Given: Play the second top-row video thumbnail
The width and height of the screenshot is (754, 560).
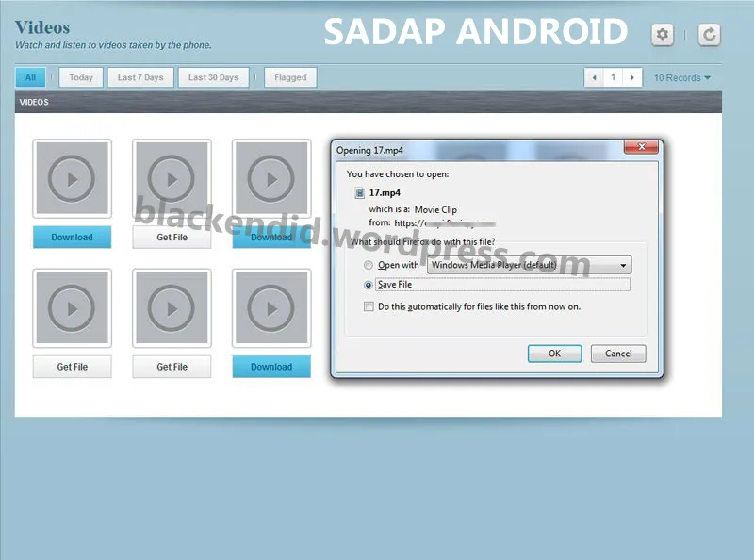Looking at the screenshot, I should [172, 178].
